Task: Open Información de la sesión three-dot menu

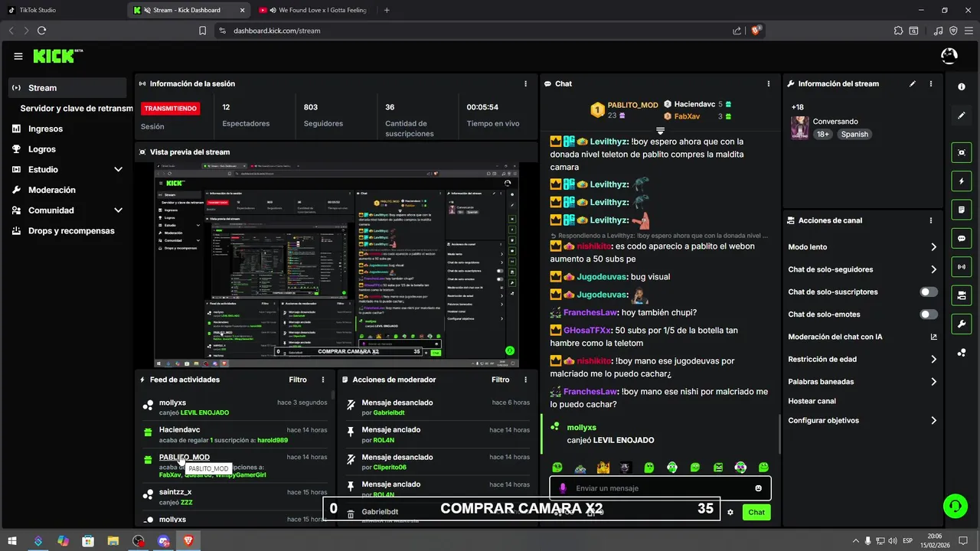Action: [x=525, y=83]
